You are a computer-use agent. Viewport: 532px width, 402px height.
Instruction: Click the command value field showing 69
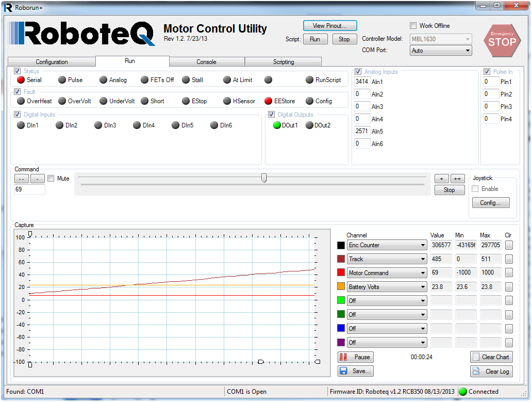[29, 189]
